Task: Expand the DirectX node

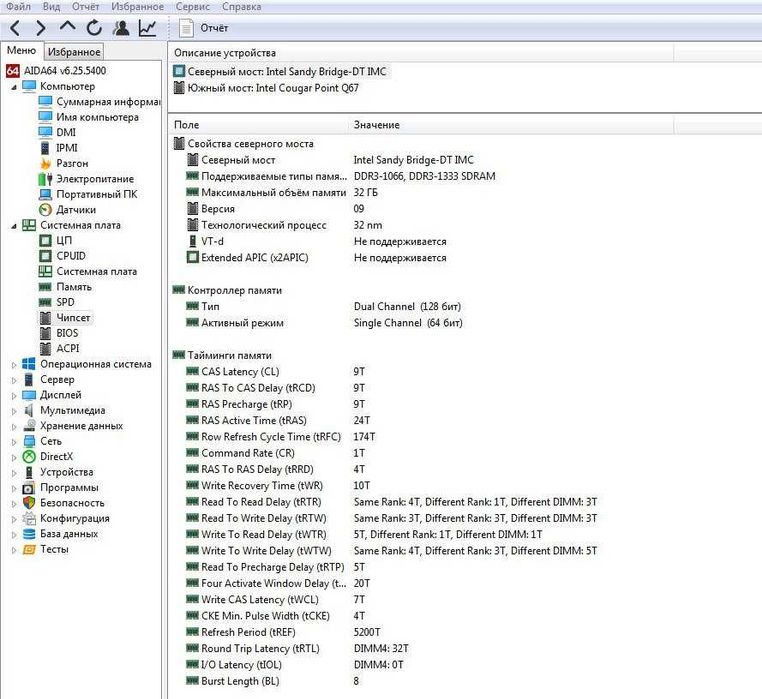Action: tap(14, 458)
